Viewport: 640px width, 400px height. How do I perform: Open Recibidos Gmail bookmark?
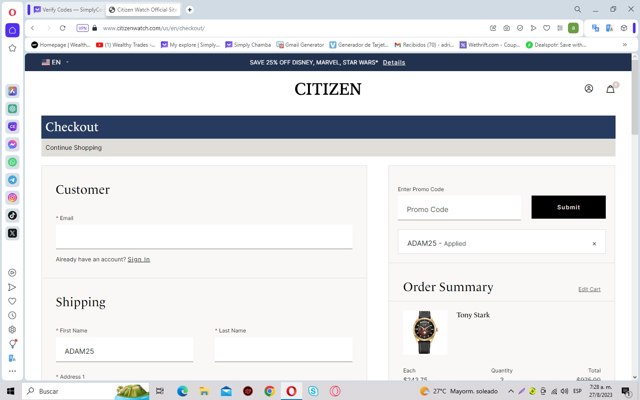(424, 44)
